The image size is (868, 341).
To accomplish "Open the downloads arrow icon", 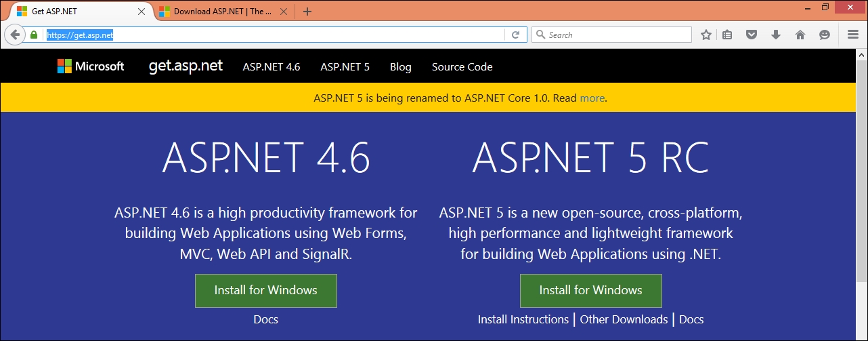I will click(x=776, y=35).
